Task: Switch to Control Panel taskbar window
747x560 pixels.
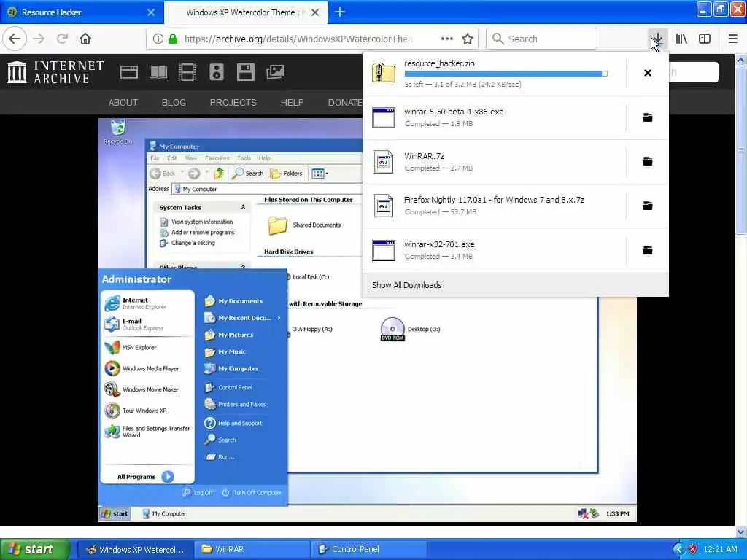Action: click(x=368, y=549)
